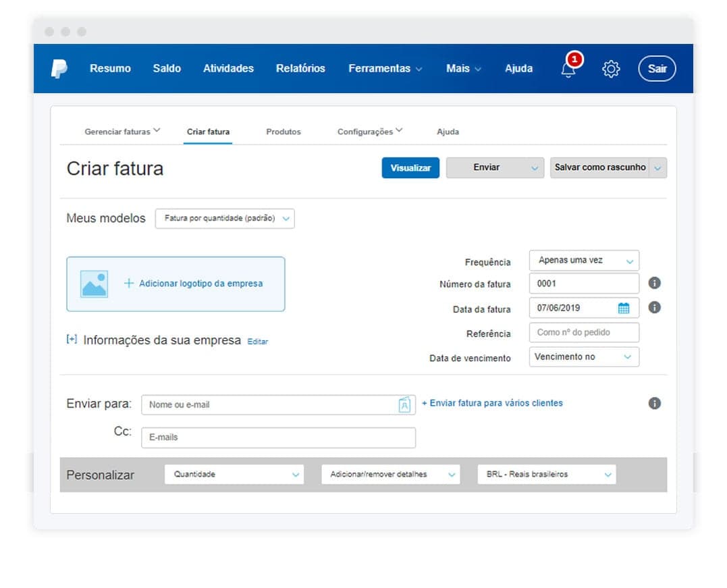Image resolution: width=727 pixels, height=588 pixels.
Task: Click info icon beside invoice date
Action: [654, 308]
